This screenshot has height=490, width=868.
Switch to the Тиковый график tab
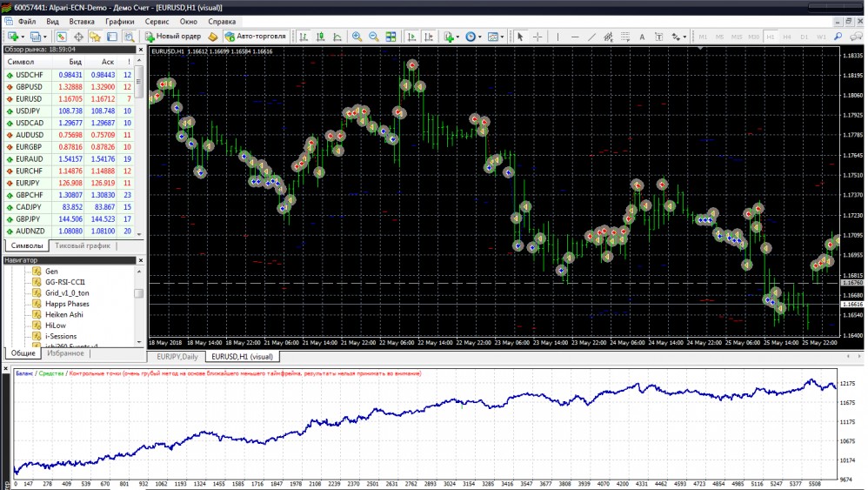[83, 245]
